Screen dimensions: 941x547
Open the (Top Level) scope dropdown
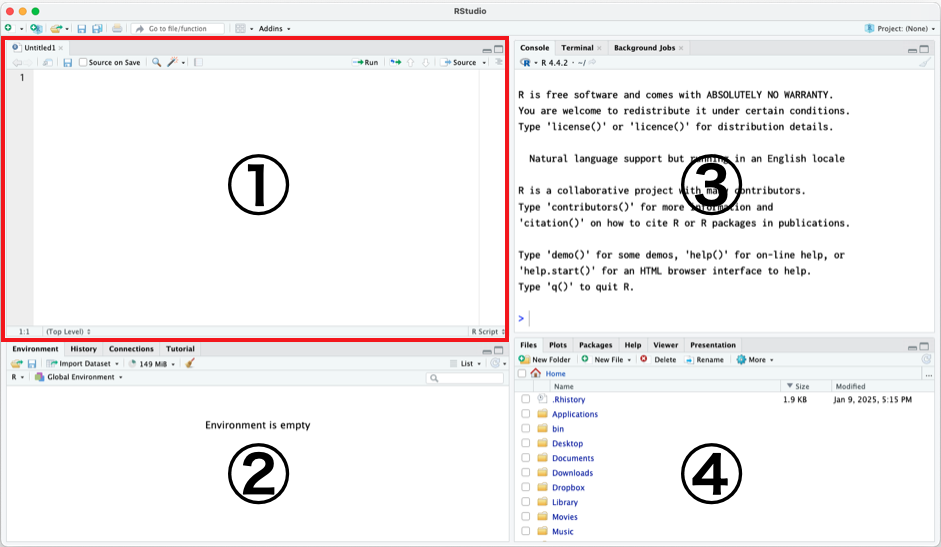(x=68, y=331)
